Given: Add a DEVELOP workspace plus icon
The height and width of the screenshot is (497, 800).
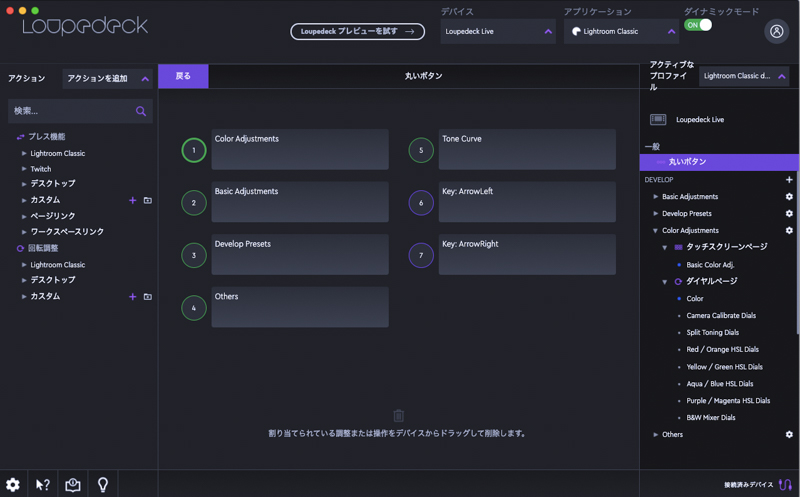Looking at the screenshot, I should (x=789, y=180).
